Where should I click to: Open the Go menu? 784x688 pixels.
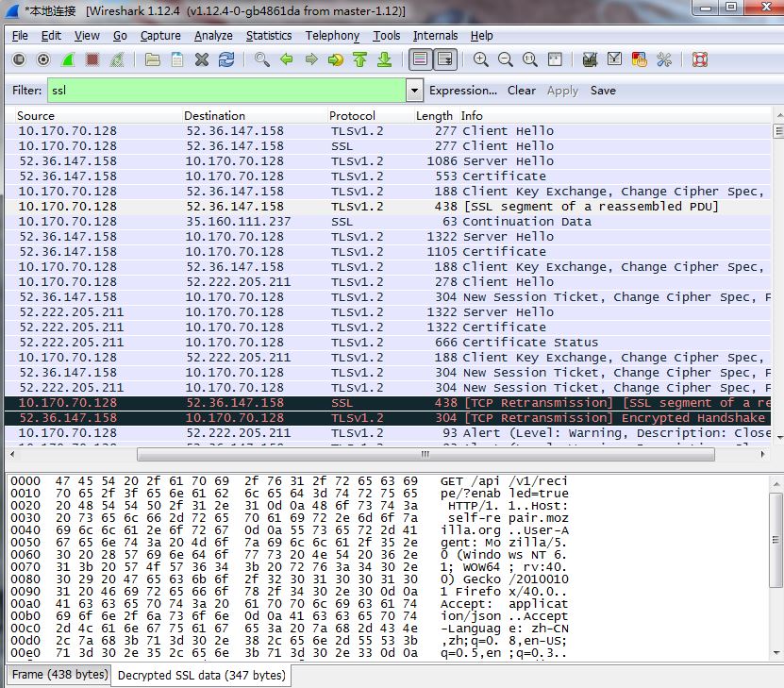click(120, 36)
